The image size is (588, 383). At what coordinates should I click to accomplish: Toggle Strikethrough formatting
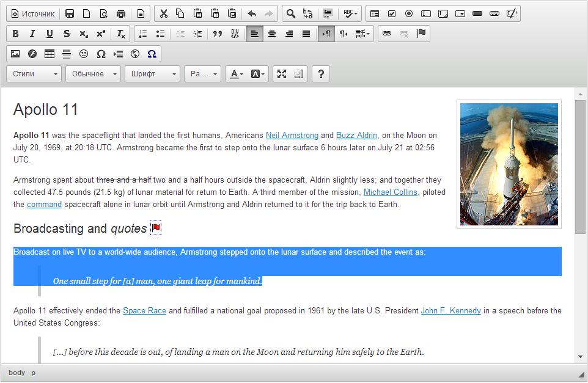point(67,34)
